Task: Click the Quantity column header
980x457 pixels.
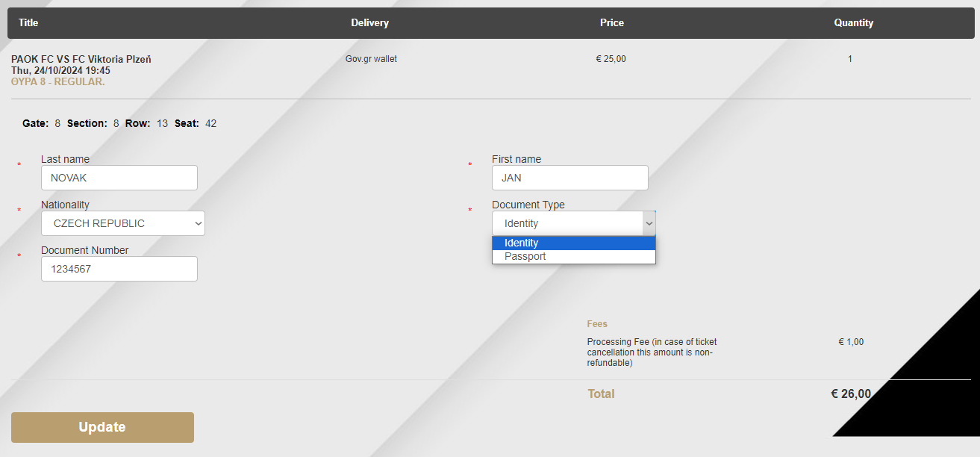Action: [854, 22]
